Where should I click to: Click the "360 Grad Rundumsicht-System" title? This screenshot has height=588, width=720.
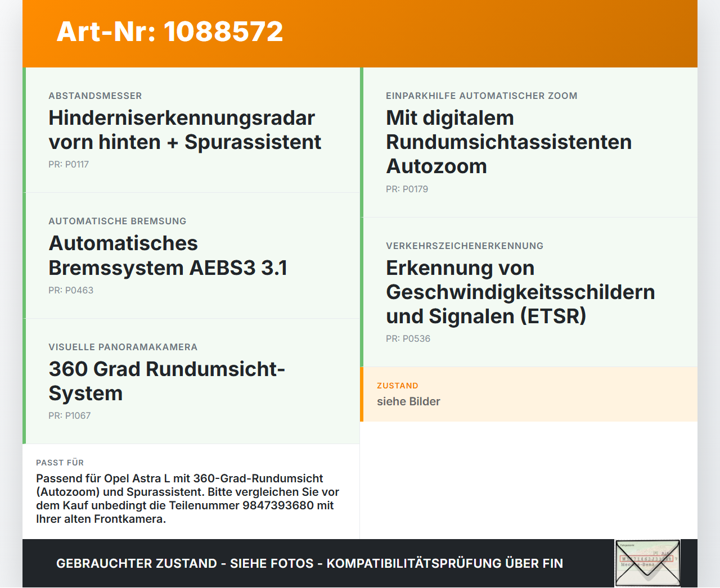pos(167,381)
